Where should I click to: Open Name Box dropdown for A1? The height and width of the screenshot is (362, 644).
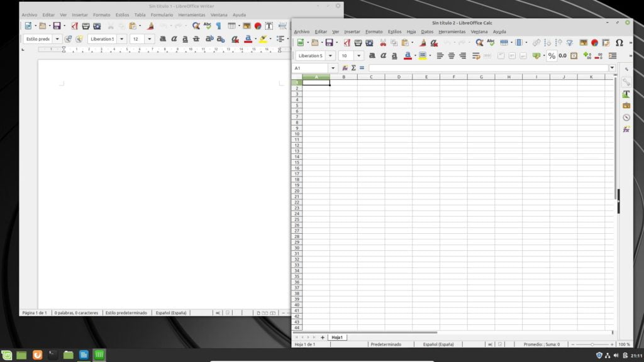pyautogui.click(x=333, y=68)
